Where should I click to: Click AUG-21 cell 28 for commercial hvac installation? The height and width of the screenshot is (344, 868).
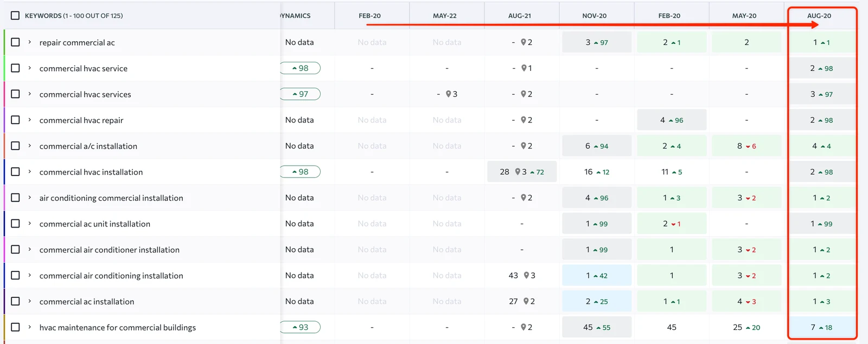[522, 172]
